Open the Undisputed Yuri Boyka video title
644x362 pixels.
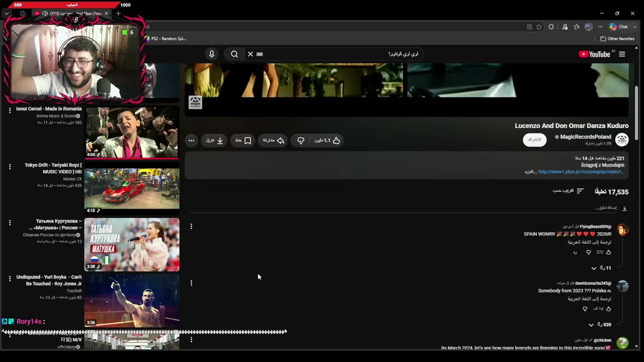tap(49, 281)
